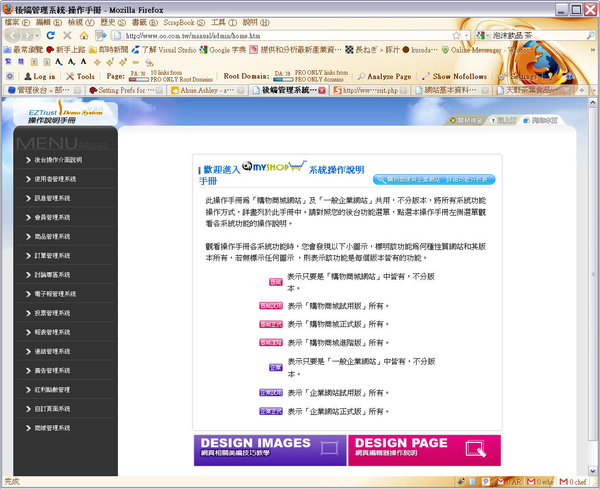This screenshot has height=489, width=600.
Task: Click the DESIGN PAGE banner
Action: [x=424, y=450]
